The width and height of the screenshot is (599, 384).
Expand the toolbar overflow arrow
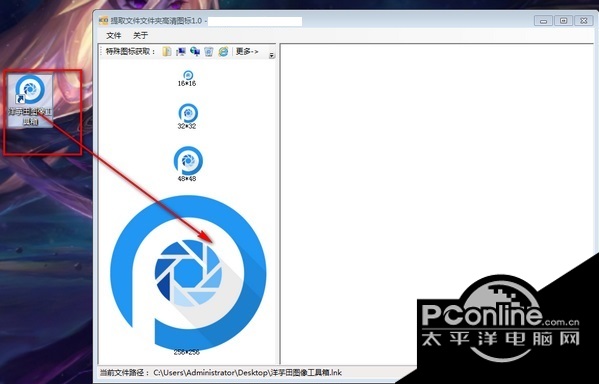pos(272,55)
